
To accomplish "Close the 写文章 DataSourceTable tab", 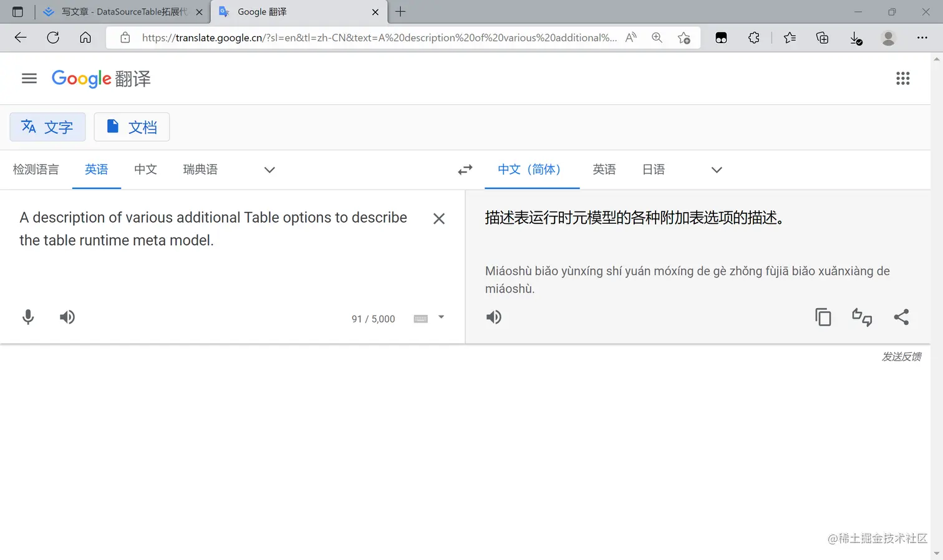I will click(199, 12).
